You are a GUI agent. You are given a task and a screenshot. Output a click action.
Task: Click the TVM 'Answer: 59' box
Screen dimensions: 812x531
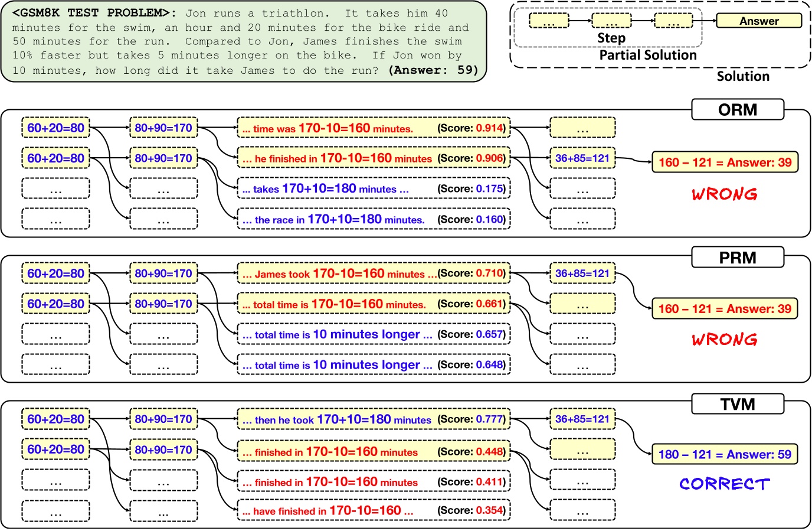(x=725, y=454)
